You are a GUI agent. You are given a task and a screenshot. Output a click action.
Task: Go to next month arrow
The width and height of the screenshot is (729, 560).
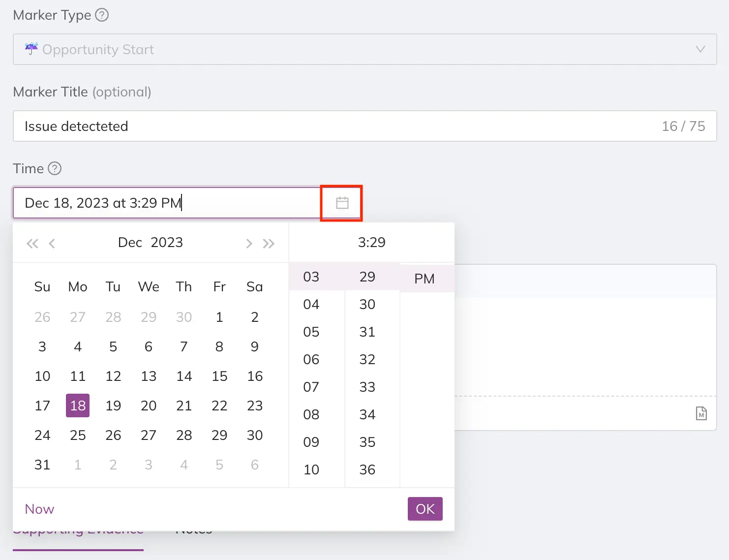coord(249,243)
